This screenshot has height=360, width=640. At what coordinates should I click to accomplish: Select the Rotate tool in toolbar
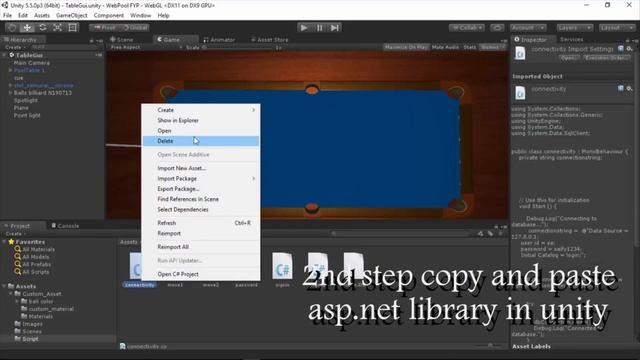[42, 27]
